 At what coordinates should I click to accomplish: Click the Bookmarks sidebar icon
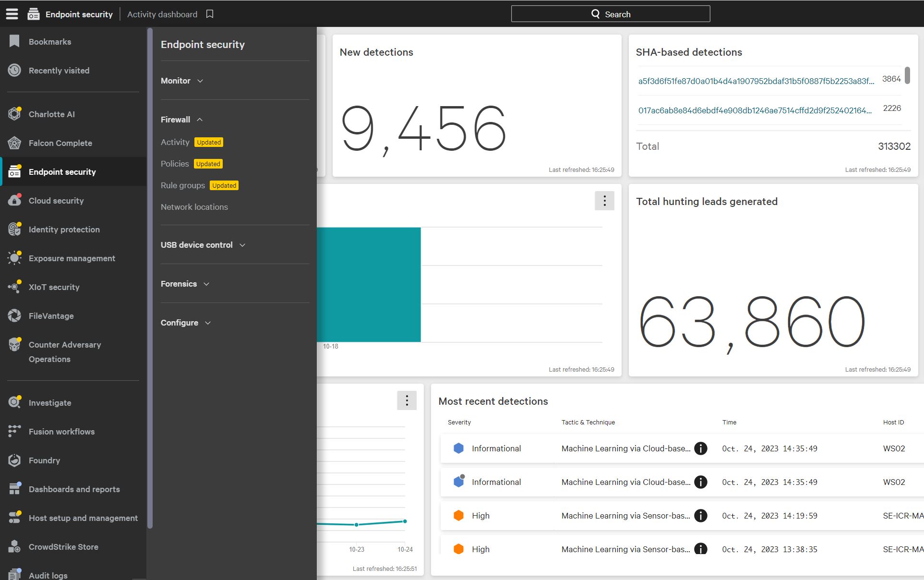(x=14, y=41)
